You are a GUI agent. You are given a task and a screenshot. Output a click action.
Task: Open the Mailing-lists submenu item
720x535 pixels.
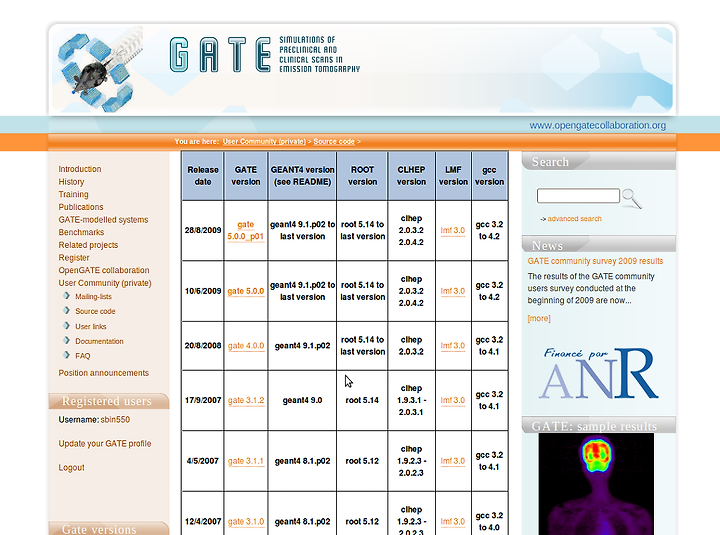point(93,297)
